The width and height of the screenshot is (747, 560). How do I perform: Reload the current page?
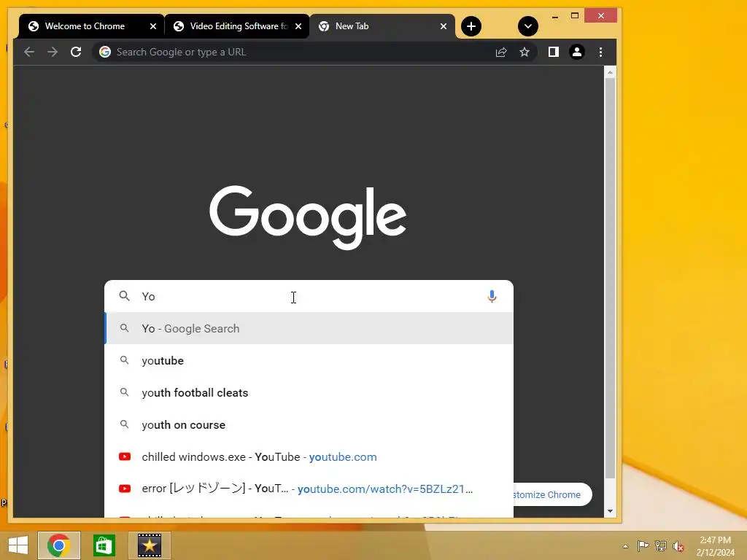click(x=76, y=52)
